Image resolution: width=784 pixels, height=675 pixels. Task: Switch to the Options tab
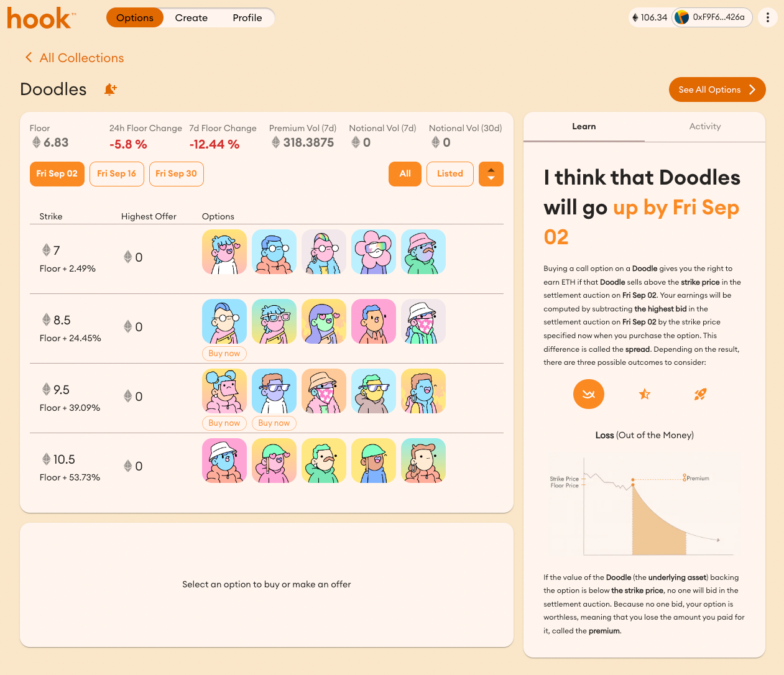pyautogui.click(x=135, y=17)
